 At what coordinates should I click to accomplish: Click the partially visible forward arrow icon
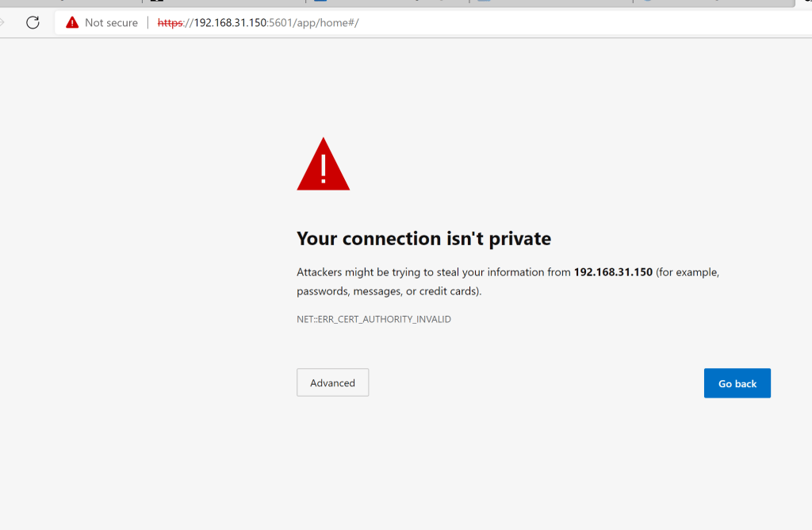point(2,22)
